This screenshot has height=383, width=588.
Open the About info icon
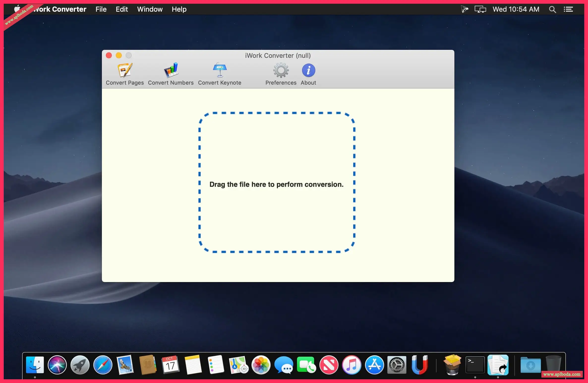(x=308, y=70)
